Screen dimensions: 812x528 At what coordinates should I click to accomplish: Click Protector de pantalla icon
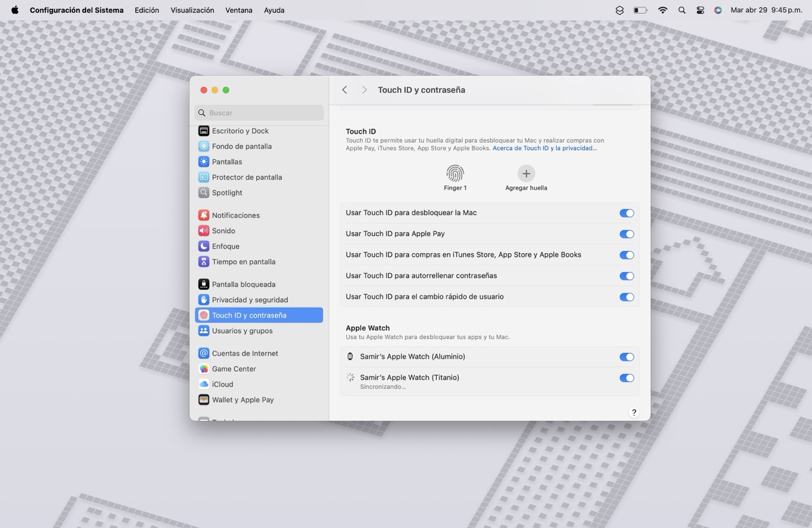point(204,177)
